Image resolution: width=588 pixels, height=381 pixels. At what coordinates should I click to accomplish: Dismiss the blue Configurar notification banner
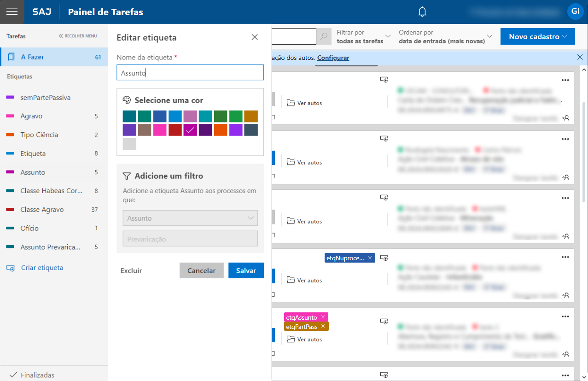(x=580, y=57)
